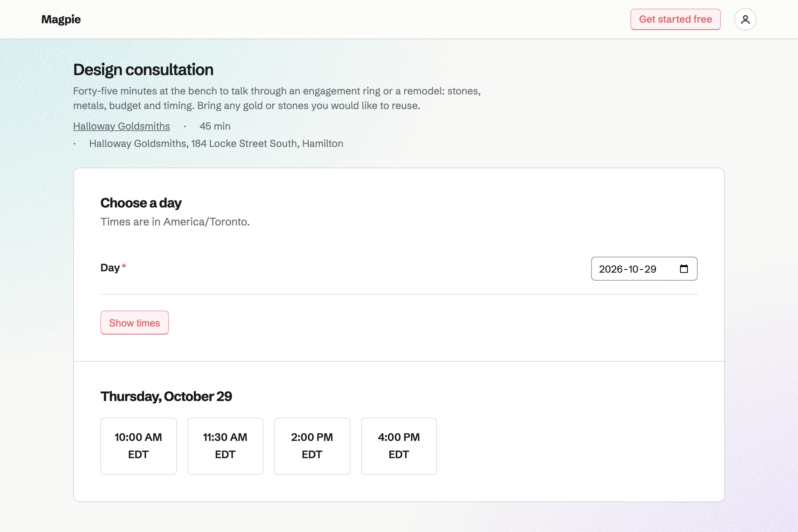Go to the Magpie home logo
Screen dimensions: 798x532
[x=61, y=19]
